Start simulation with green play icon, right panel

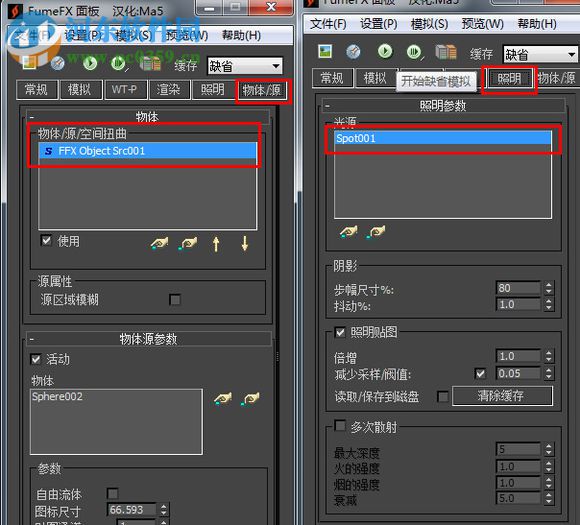(385, 51)
